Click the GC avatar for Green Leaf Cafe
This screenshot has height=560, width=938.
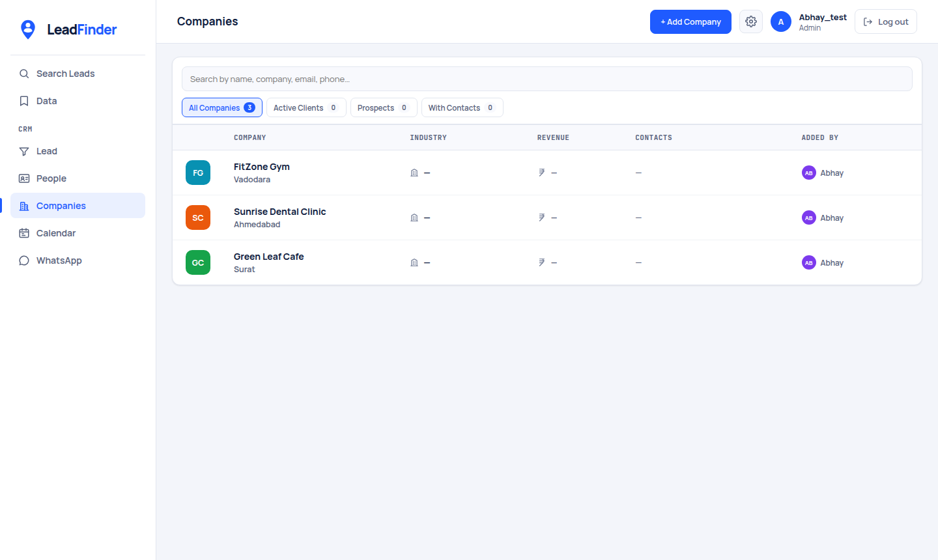[x=198, y=262]
